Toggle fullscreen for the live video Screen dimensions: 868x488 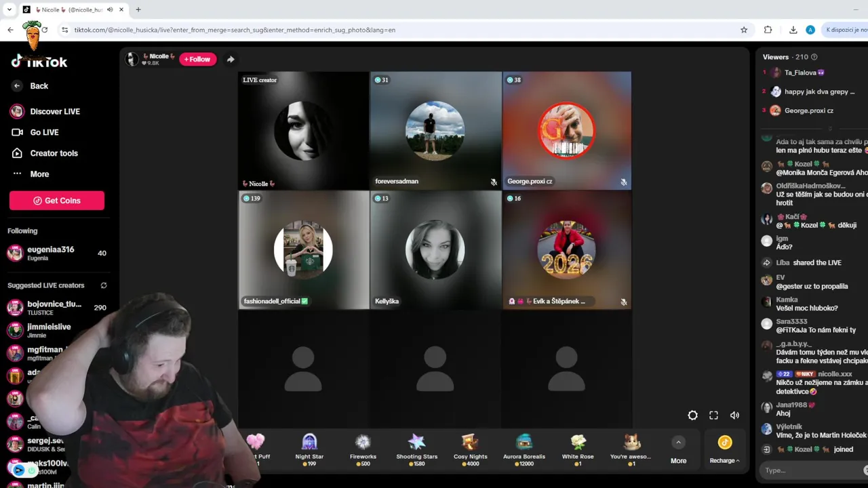[x=713, y=415]
